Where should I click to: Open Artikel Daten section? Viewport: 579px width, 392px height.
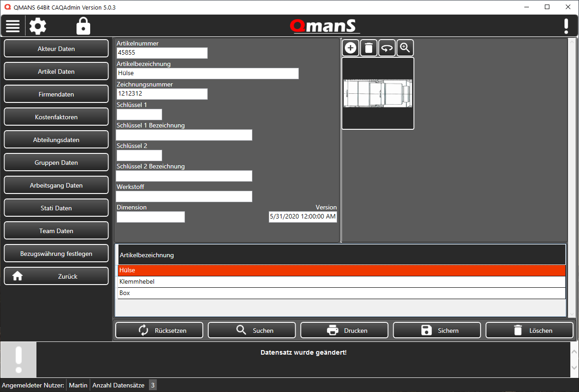[56, 71]
